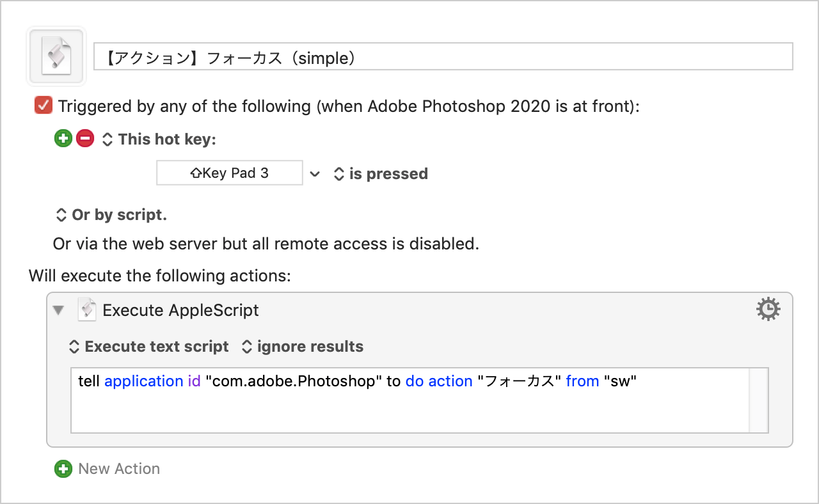Edit the macro name field フォーカス (simple)
This screenshot has width=819, height=504.
(x=443, y=56)
